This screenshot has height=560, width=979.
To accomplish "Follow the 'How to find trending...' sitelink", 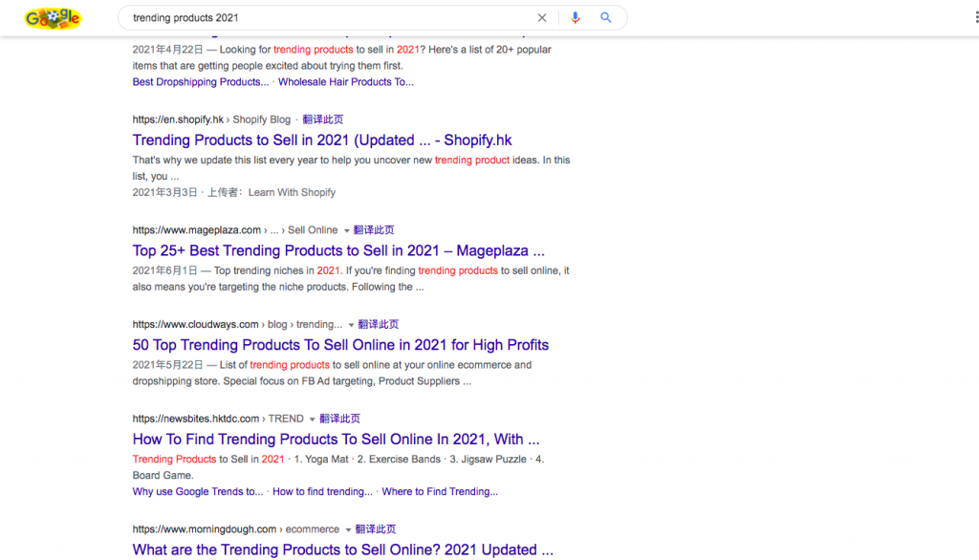I will click(322, 491).
